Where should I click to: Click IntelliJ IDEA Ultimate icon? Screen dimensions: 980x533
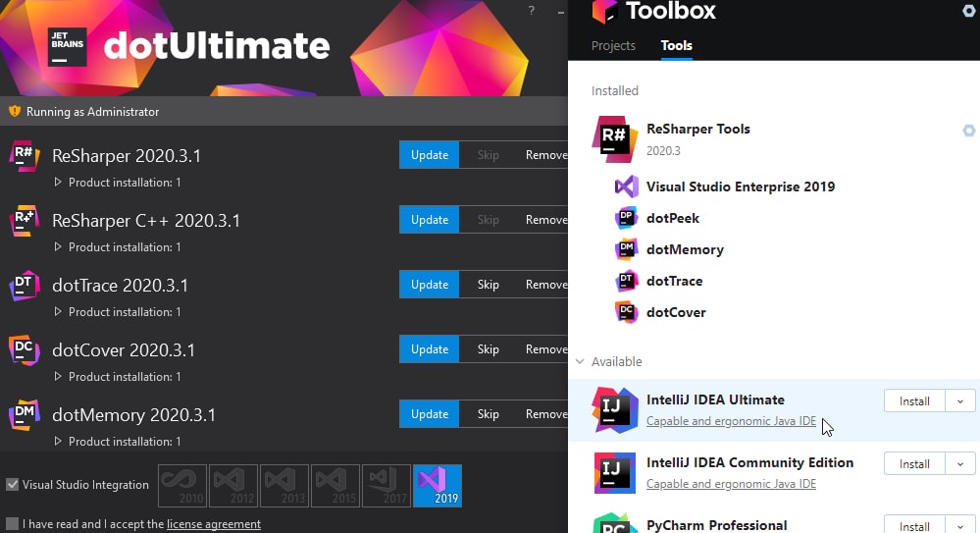click(x=614, y=410)
